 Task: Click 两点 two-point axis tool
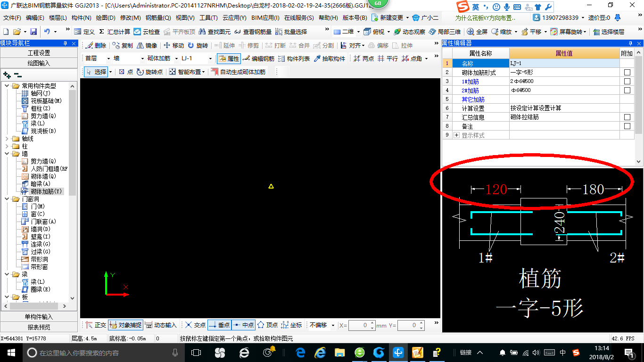coord(363,58)
